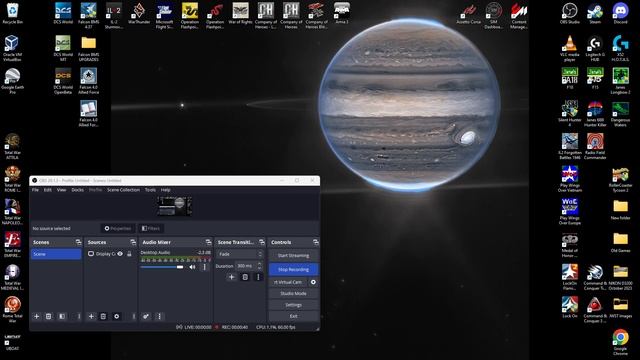Select Falcon BMS UPGRADES folder
640x360 pixels.
point(89,48)
